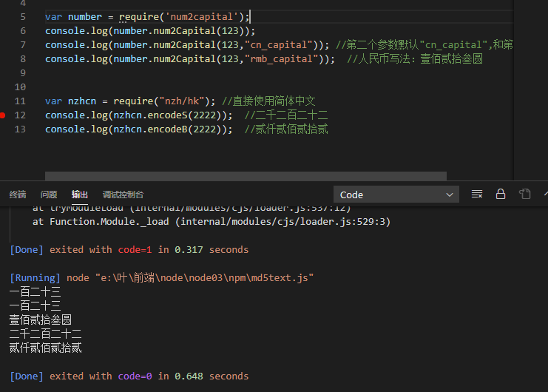Click the nzhcn.encodeS(2222) line
The image size is (548, 392).
[138, 115]
